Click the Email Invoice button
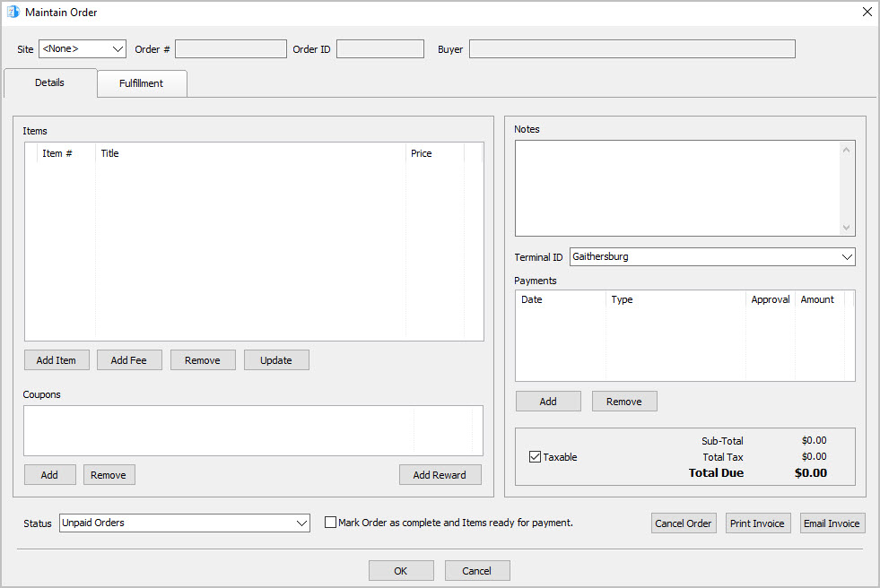This screenshot has height=588, width=880. [x=832, y=523]
